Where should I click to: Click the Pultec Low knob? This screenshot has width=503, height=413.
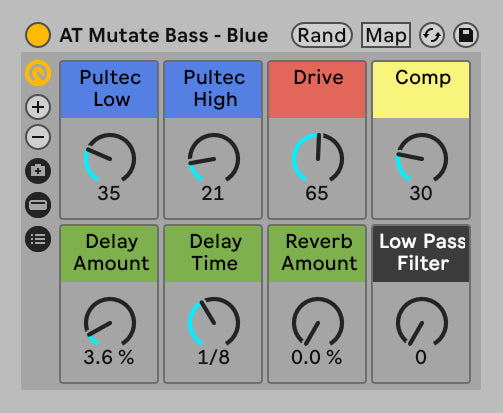coord(110,158)
